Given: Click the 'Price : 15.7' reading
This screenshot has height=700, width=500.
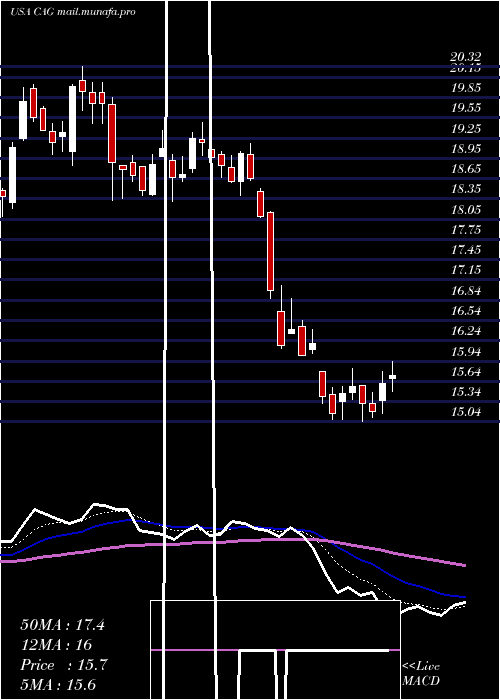Looking at the screenshot, I should (x=64, y=665).
